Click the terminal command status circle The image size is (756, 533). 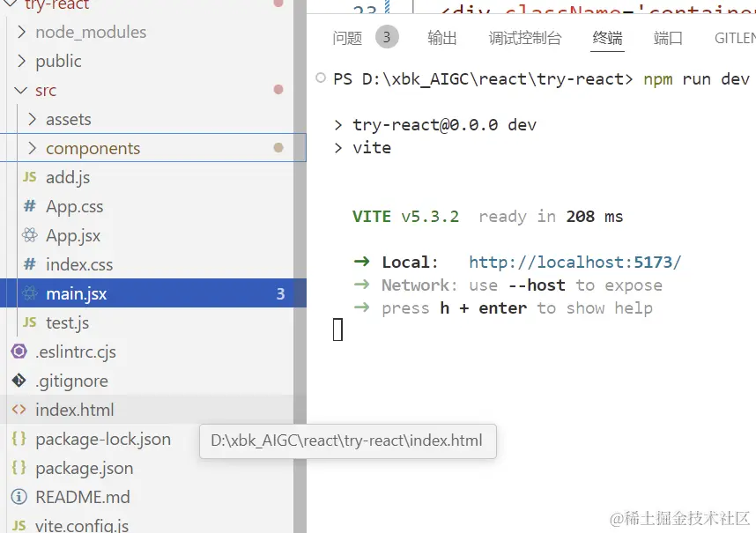click(321, 78)
